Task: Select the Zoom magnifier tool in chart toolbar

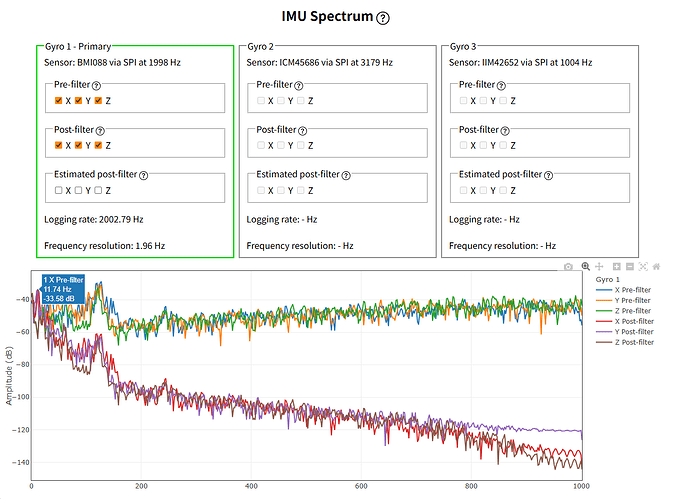Action: (x=584, y=267)
